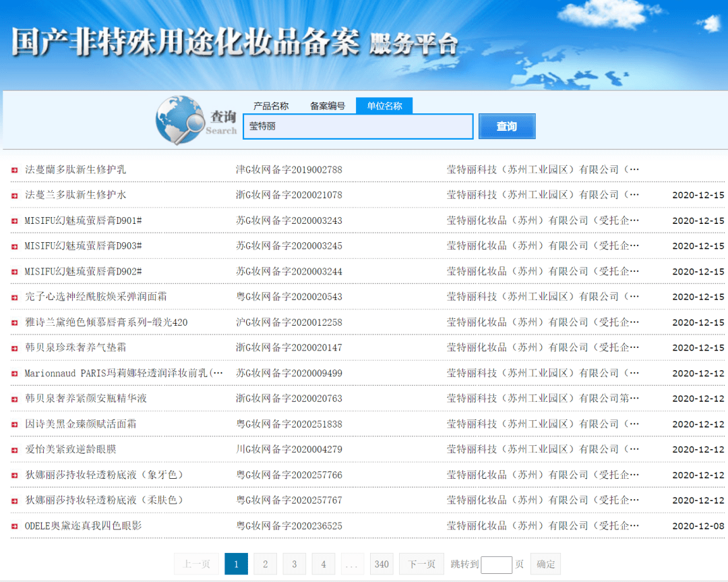
Task: Click the 跳转到 page number input box
Action: pos(496,564)
